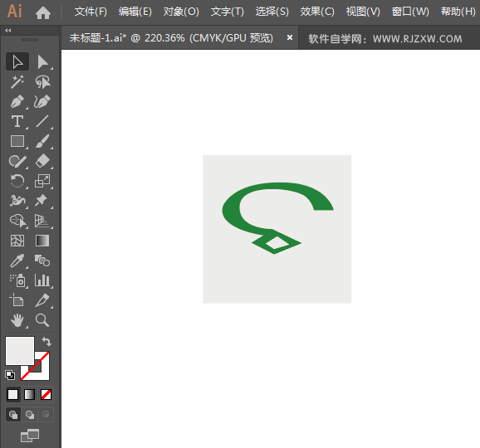The image size is (480, 448).
Task: Open the 效果(C) menu
Action: [317, 12]
